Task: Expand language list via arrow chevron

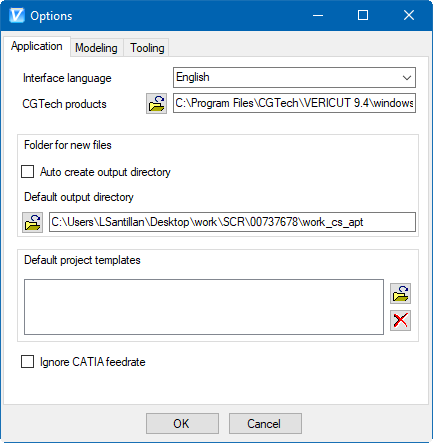Action: 407,78
